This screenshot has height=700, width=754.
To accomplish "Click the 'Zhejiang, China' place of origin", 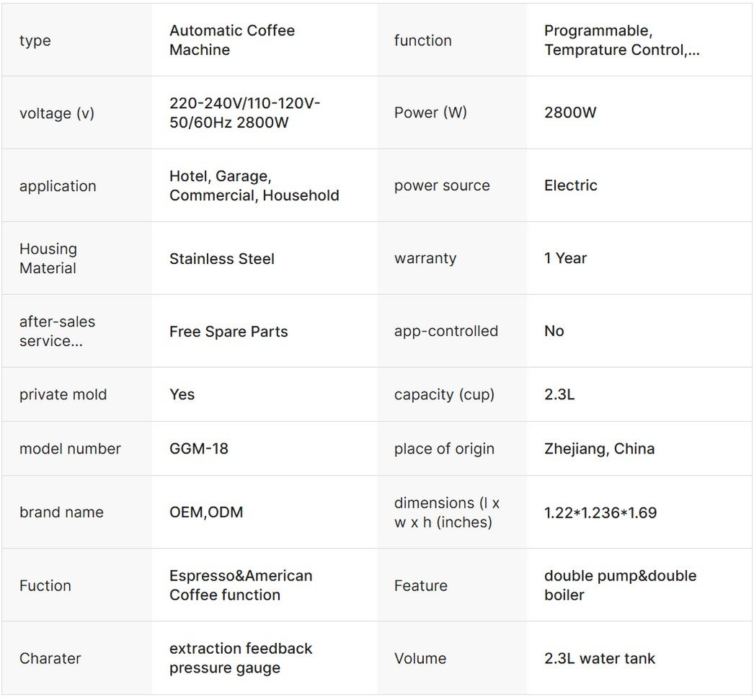I will 599,448.
